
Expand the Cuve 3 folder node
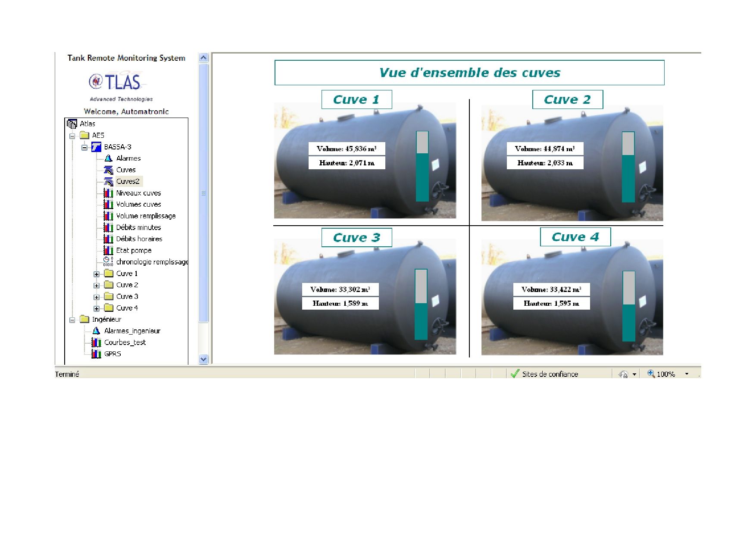pos(97,297)
